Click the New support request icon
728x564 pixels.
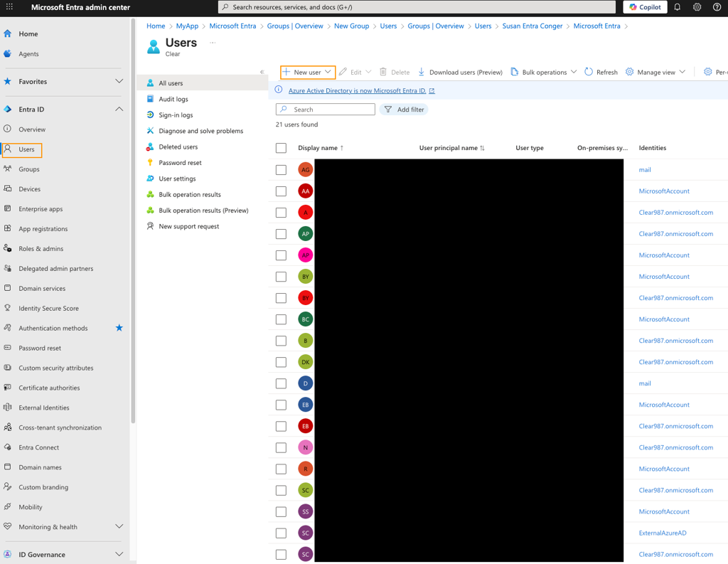[x=150, y=226]
